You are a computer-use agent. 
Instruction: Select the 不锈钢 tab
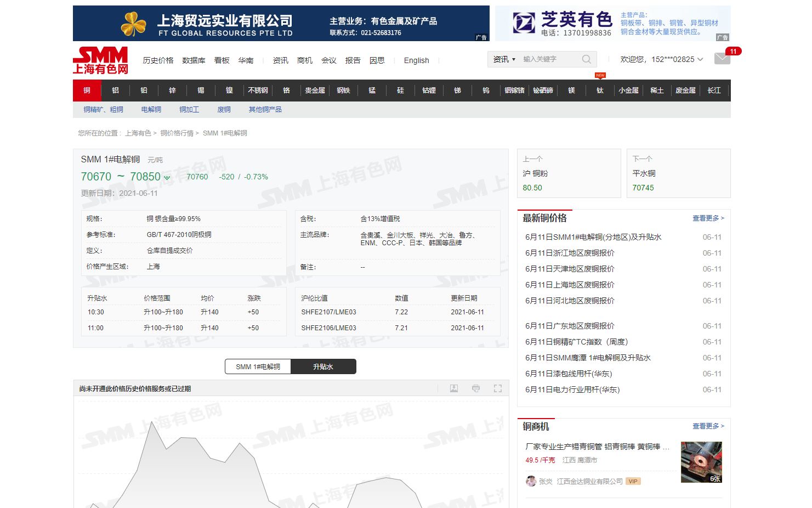pyautogui.click(x=258, y=91)
